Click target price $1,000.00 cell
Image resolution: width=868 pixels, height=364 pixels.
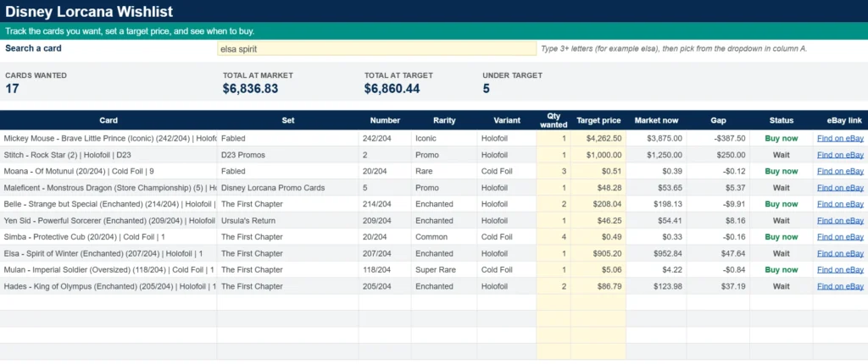coord(598,155)
